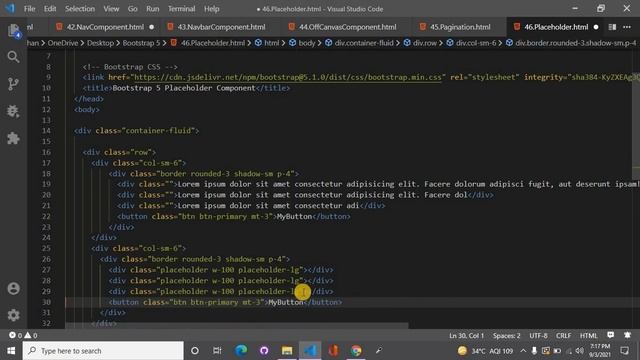The image size is (640, 360).
Task: Switch to Visual Studio Code taskbar icon
Action: click(310, 351)
